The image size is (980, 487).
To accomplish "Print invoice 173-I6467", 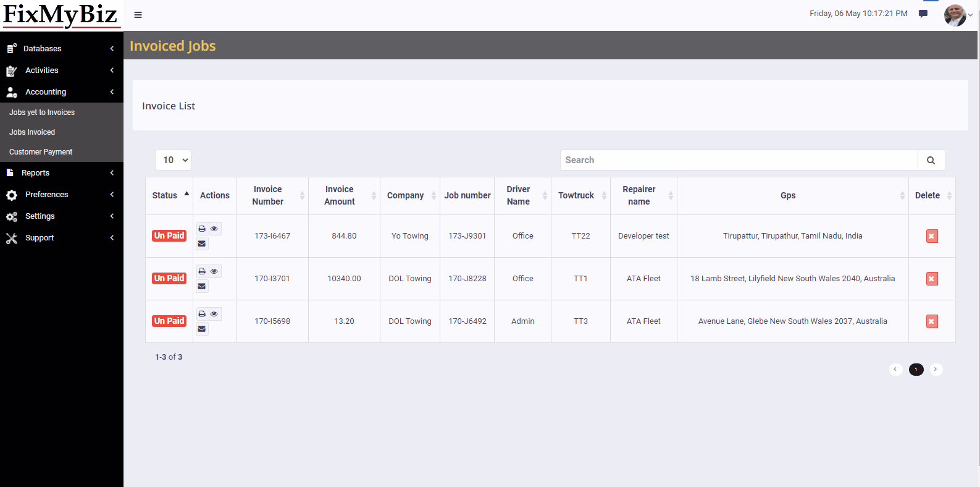I will tap(202, 229).
